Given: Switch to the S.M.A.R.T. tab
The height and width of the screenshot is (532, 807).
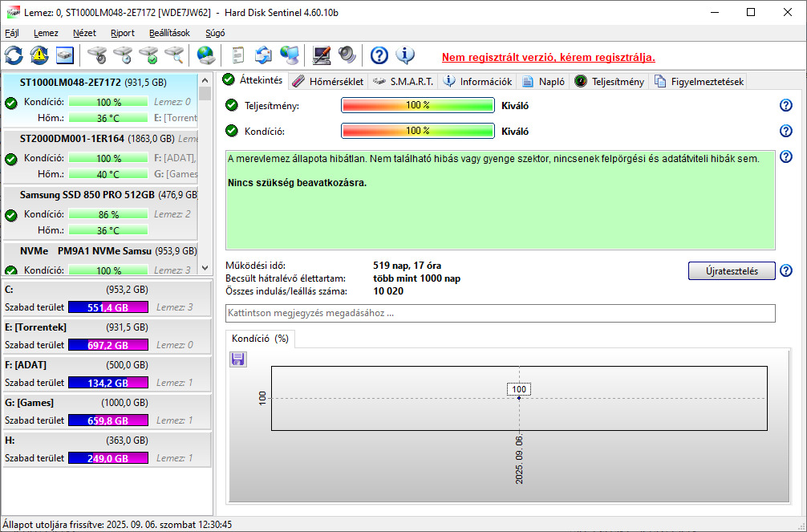Looking at the screenshot, I should (x=403, y=82).
